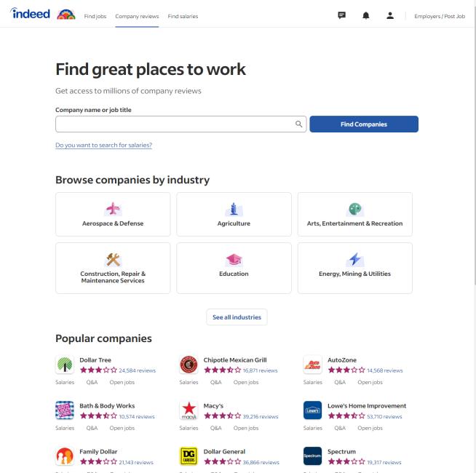Open the messages chat icon
The width and height of the screenshot is (476, 473).
coord(342,15)
